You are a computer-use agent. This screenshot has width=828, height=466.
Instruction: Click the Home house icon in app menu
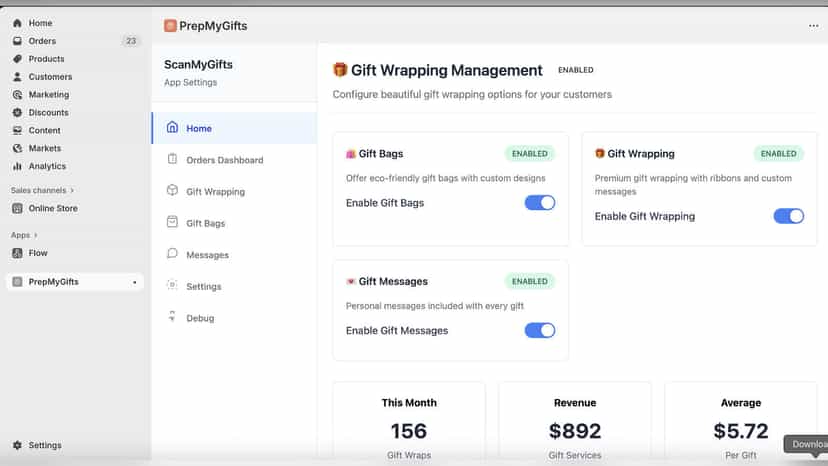(x=172, y=127)
